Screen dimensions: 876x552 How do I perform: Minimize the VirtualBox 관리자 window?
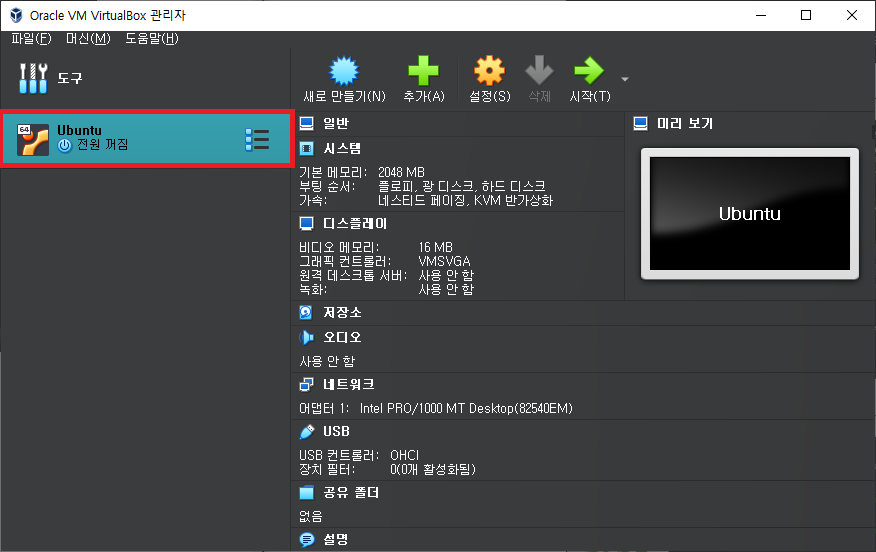[x=761, y=15]
